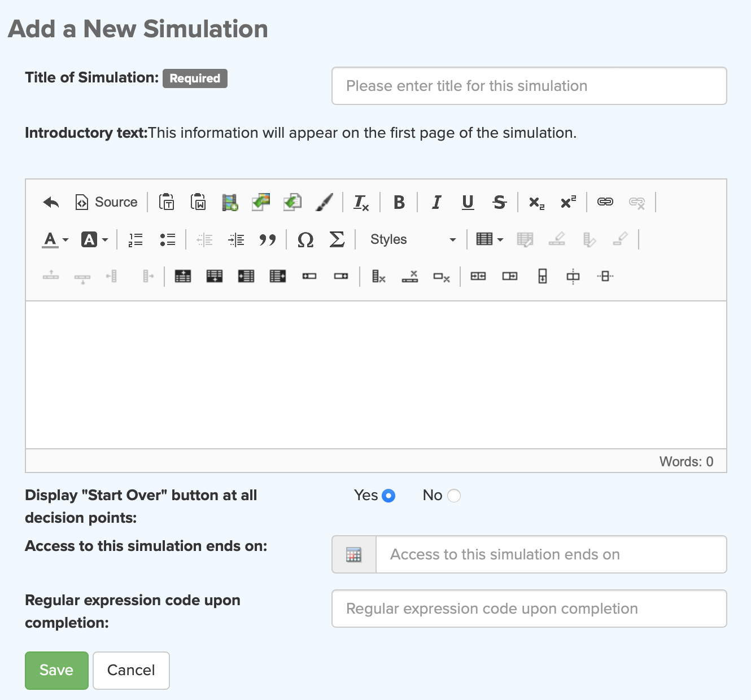Screen dimensions: 751x700
Task: Select Yes for the Start Over button
Action: 388,496
